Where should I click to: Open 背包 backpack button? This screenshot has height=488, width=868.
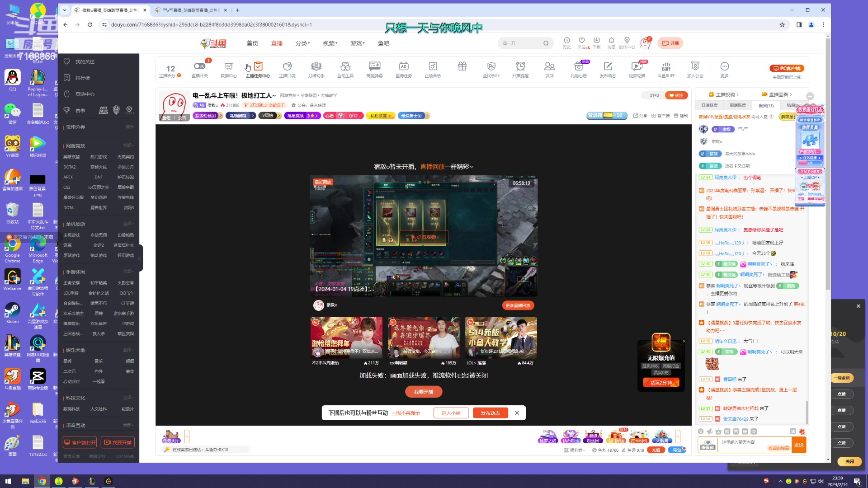tap(677, 450)
